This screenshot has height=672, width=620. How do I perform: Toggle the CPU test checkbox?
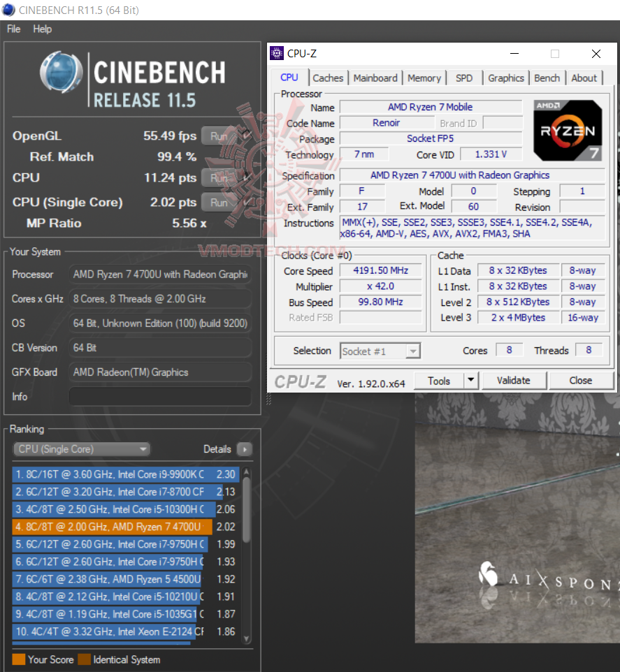[x=247, y=177]
